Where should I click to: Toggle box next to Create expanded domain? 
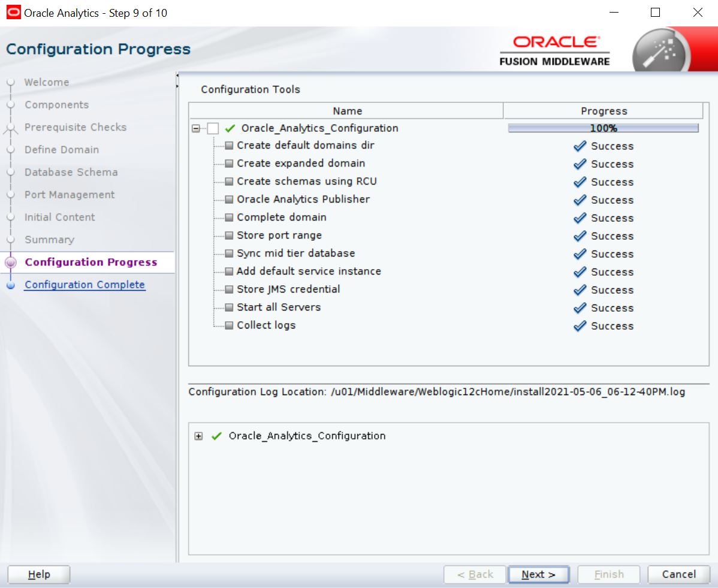[229, 164]
